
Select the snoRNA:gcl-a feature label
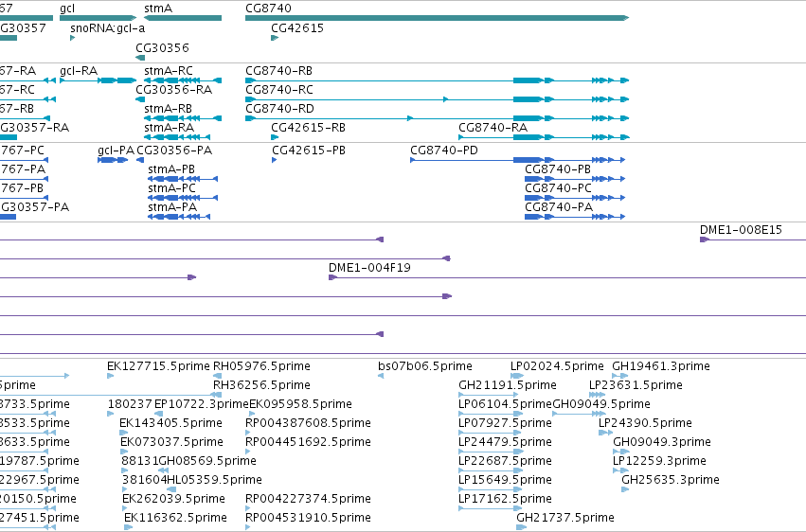[107, 28]
